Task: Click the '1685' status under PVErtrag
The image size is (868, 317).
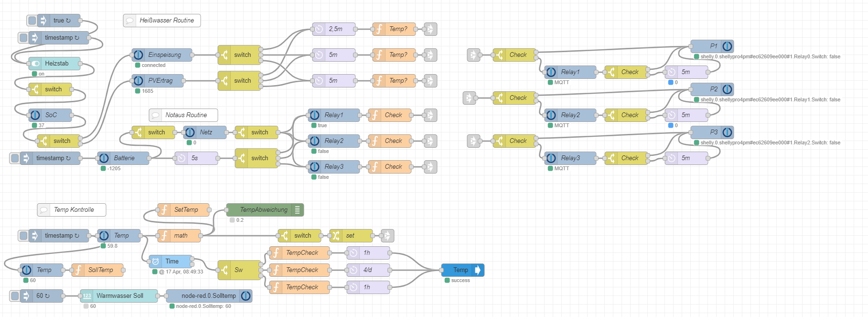Action: click(x=148, y=91)
